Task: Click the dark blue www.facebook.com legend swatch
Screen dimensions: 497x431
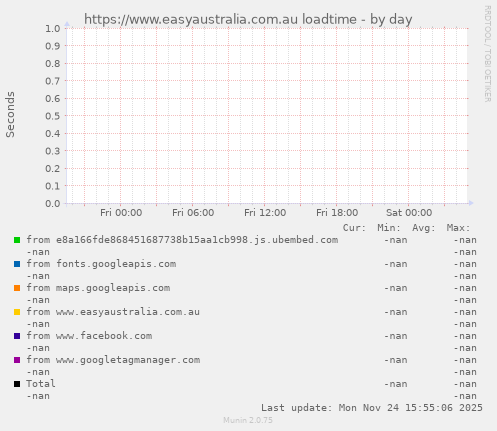Action: [x=17, y=336]
